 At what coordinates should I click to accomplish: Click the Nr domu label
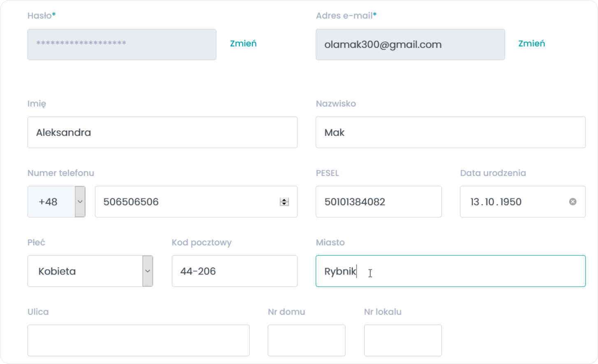[286, 312]
